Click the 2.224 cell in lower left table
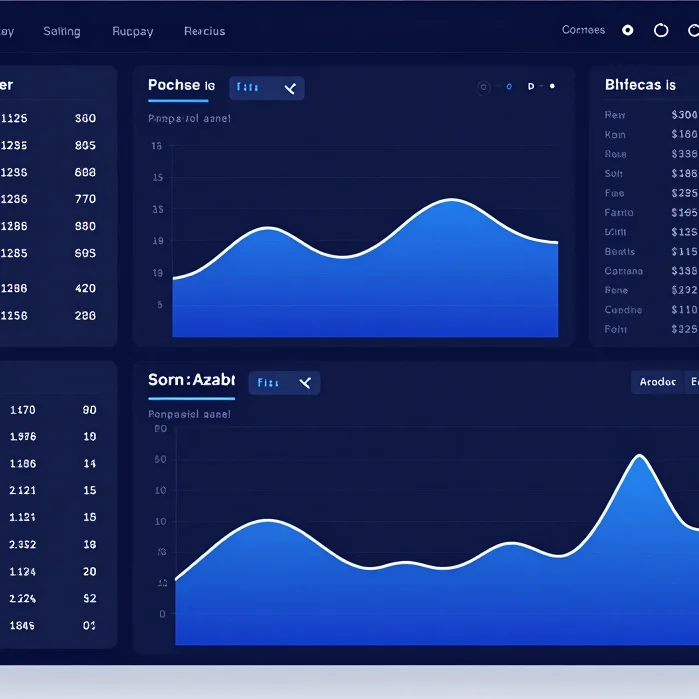This screenshot has height=699, width=699. pos(22,598)
